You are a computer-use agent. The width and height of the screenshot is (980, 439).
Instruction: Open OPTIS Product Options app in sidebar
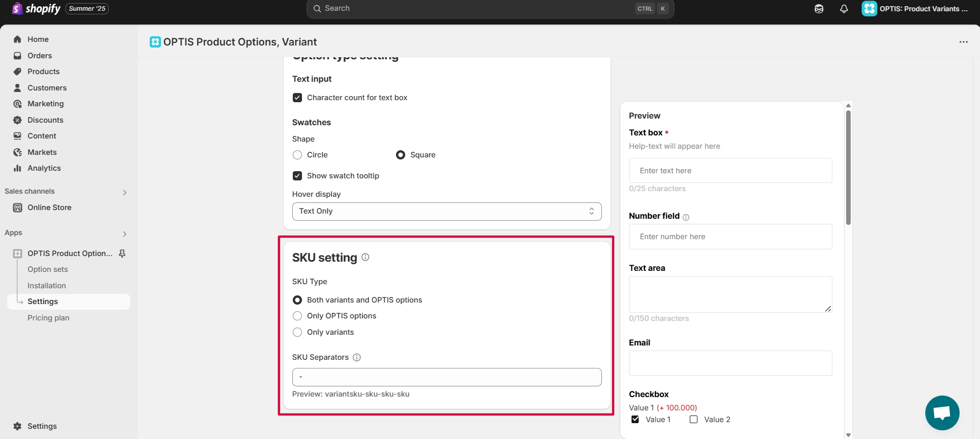(x=70, y=253)
